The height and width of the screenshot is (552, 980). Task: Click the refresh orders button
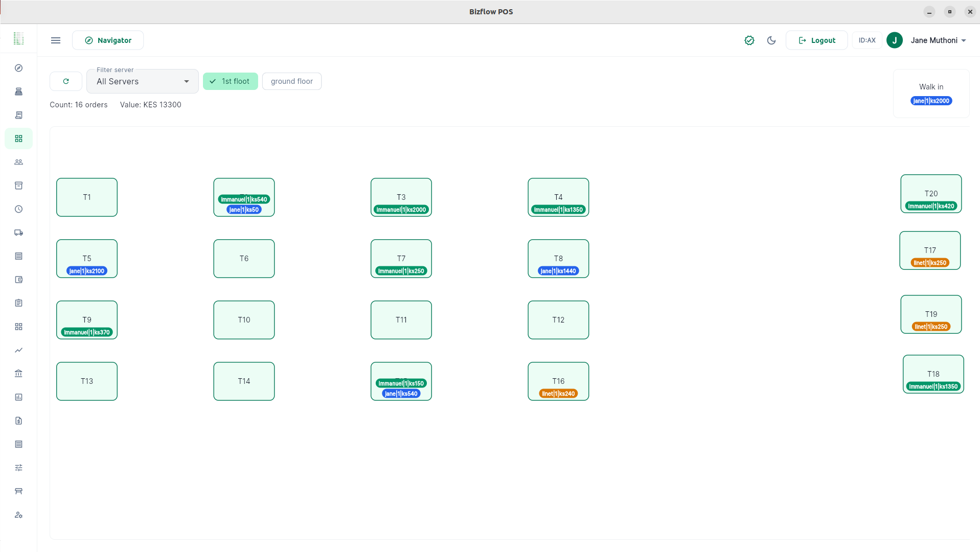click(x=66, y=81)
